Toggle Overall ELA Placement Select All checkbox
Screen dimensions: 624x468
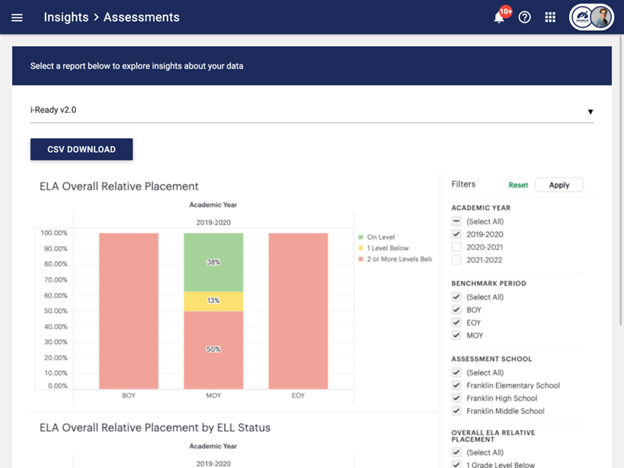click(x=456, y=452)
